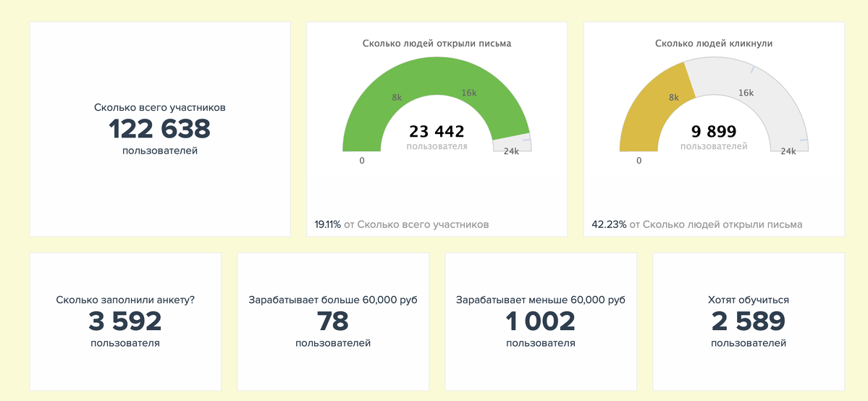This screenshot has width=868, height=401.
Task: Click the 122 638 total participants number
Action: (159, 129)
